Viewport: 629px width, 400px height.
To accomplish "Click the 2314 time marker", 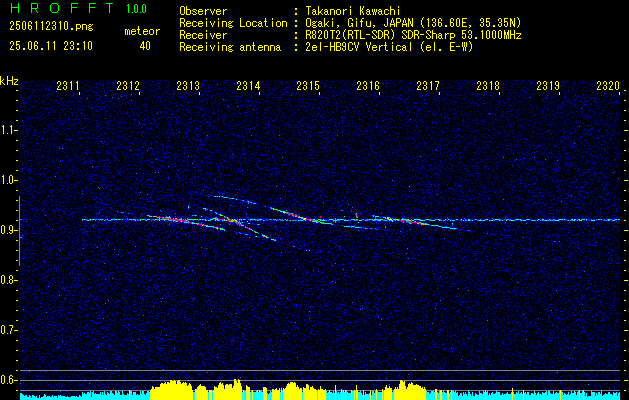I will (248, 86).
